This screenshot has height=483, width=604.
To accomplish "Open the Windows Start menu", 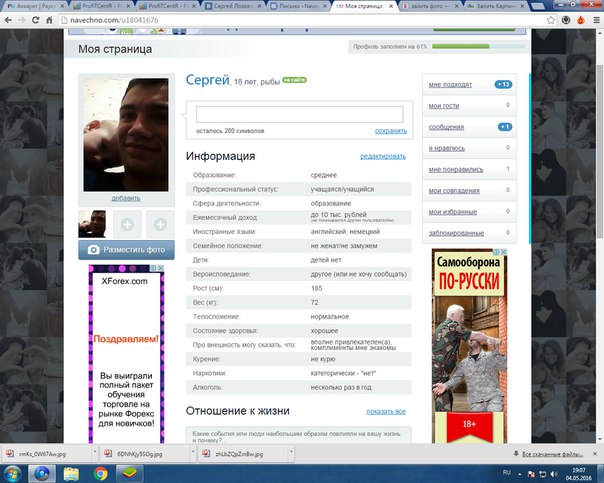I will 12,473.
